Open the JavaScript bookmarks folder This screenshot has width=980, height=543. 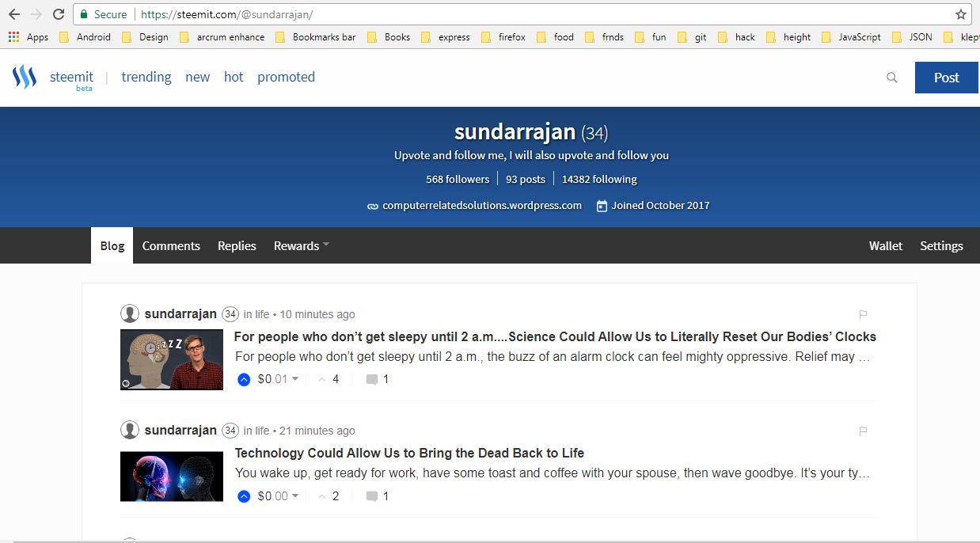click(x=852, y=37)
